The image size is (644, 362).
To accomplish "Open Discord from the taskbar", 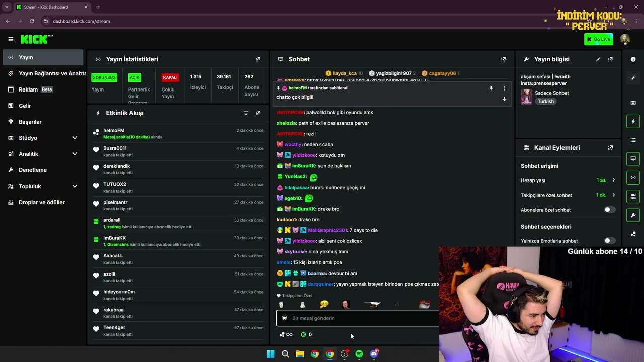I will pos(374,354).
